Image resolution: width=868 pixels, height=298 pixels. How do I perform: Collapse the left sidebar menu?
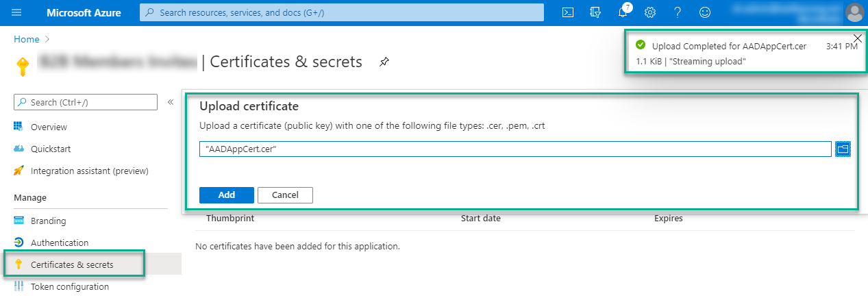click(x=171, y=102)
